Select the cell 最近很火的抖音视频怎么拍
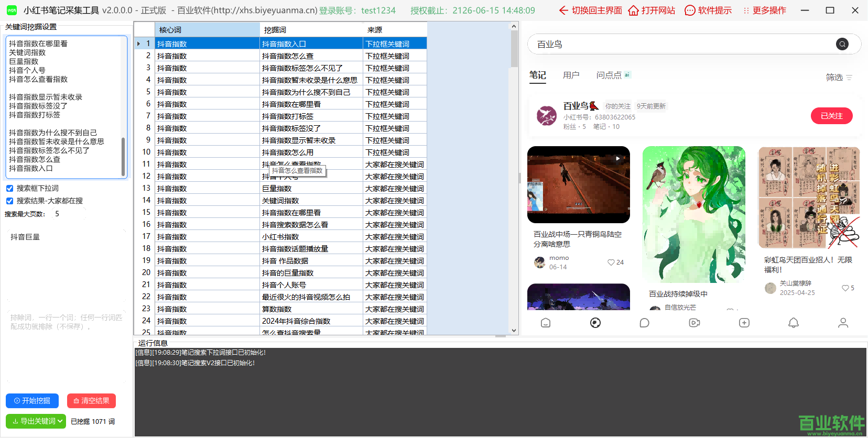The height and width of the screenshot is (438, 868). point(311,297)
